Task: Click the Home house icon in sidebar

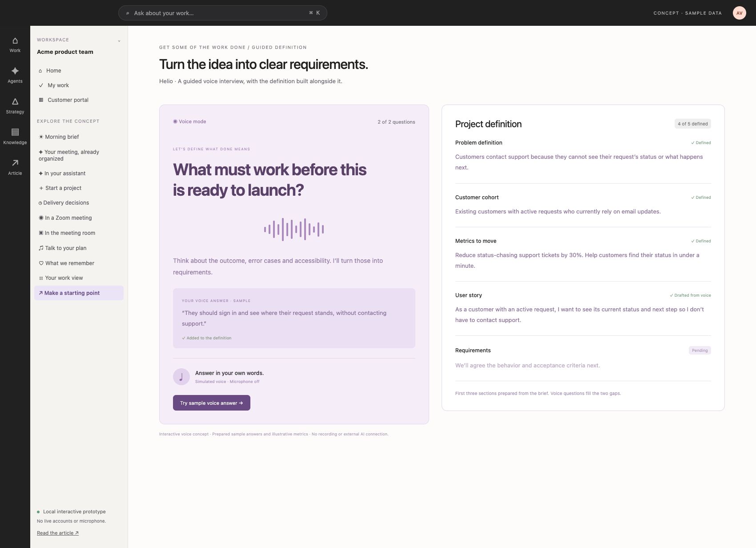Action: [40, 71]
